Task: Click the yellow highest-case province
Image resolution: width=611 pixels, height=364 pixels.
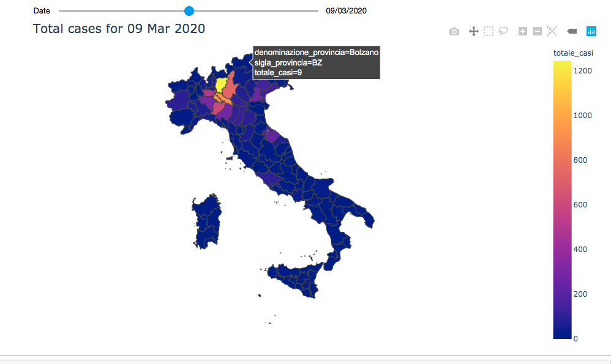Action: [222, 84]
